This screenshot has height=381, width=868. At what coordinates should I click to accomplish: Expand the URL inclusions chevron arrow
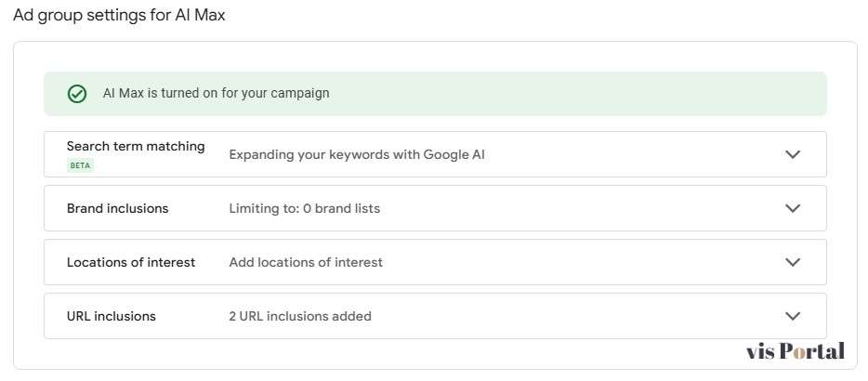point(793,316)
